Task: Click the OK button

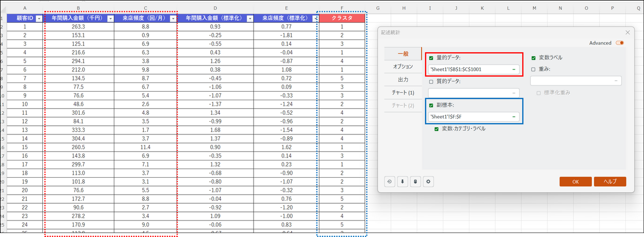Action: 576,182
